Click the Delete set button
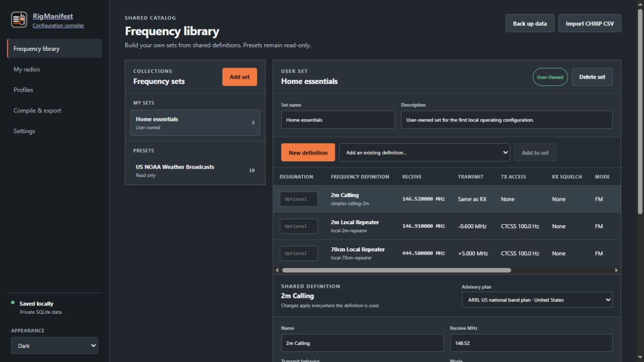Screen dimensions: 644x362 (592, 77)
